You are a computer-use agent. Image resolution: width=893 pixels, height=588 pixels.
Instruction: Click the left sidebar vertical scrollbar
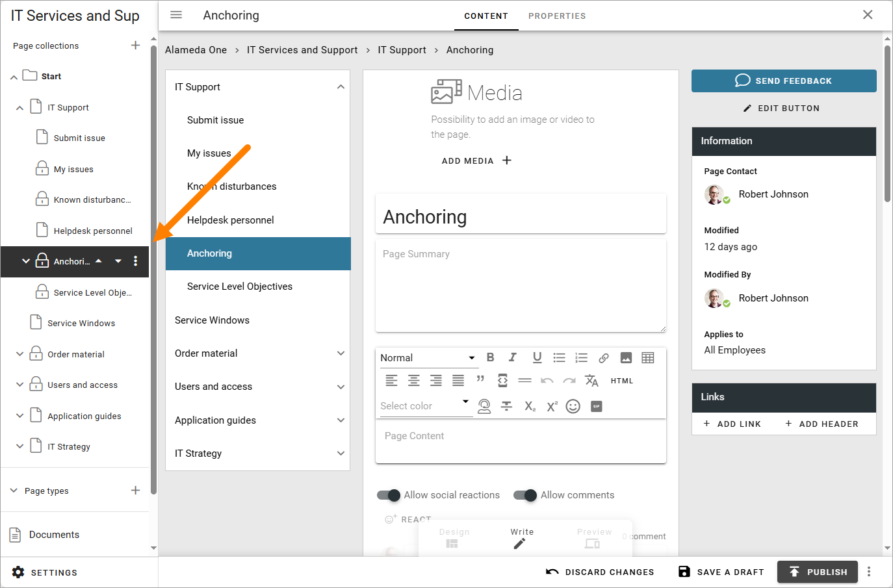tap(153, 270)
